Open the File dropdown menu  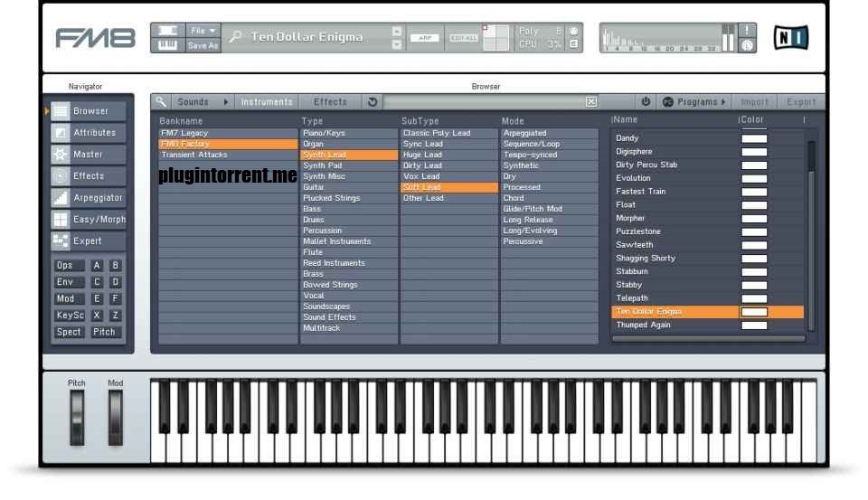203,31
